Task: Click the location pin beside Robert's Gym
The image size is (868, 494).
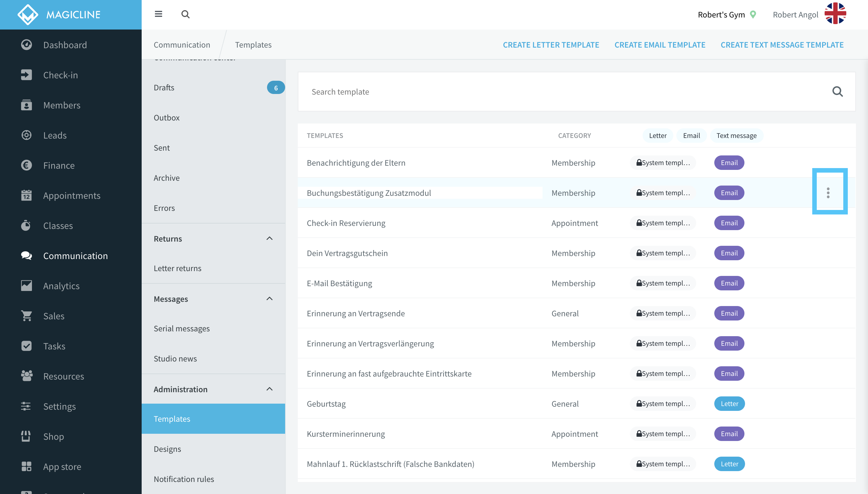Action: (753, 14)
